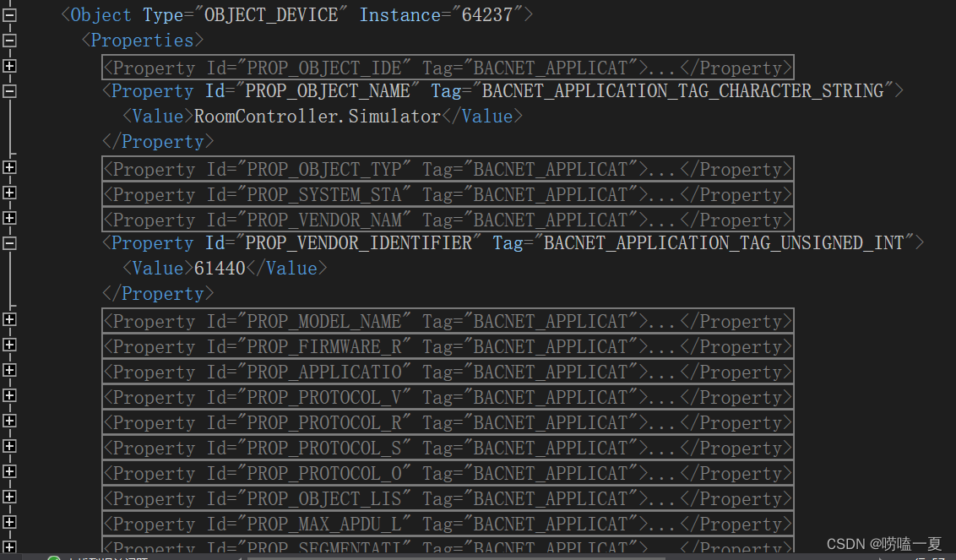Expand the PROP_FIRMWARE_R property fold
The width and height of the screenshot is (956, 560).
click(x=9, y=345)
